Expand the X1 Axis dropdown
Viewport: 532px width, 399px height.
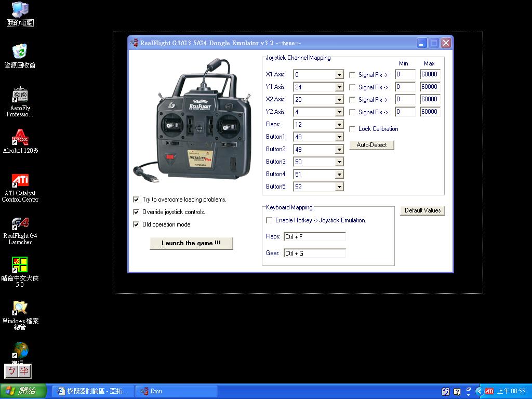pos(339,75)
